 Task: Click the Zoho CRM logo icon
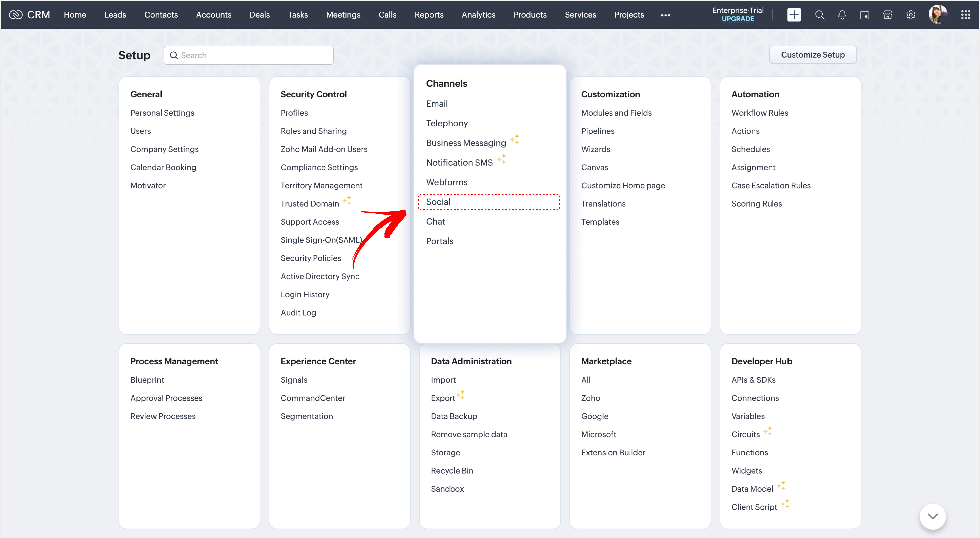tap(16, 14)
